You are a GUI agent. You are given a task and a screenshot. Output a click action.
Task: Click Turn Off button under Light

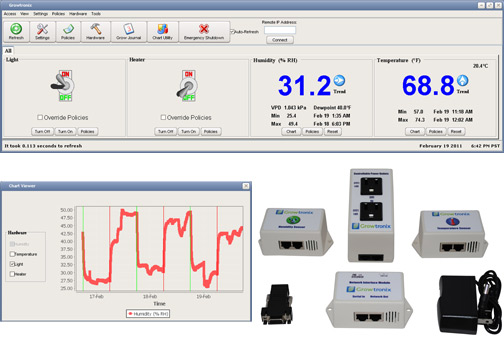coord(43,131)
